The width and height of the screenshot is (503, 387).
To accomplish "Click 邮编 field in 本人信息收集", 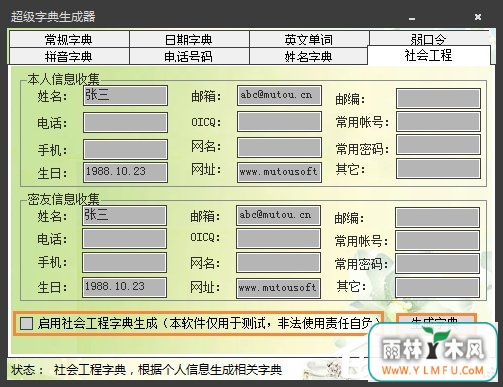I will (438, 98).
